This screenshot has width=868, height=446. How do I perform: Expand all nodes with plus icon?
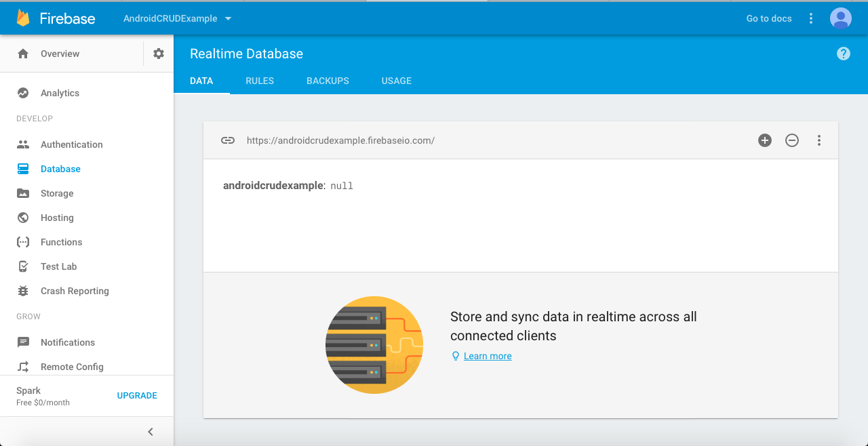(x=765, y=140)
